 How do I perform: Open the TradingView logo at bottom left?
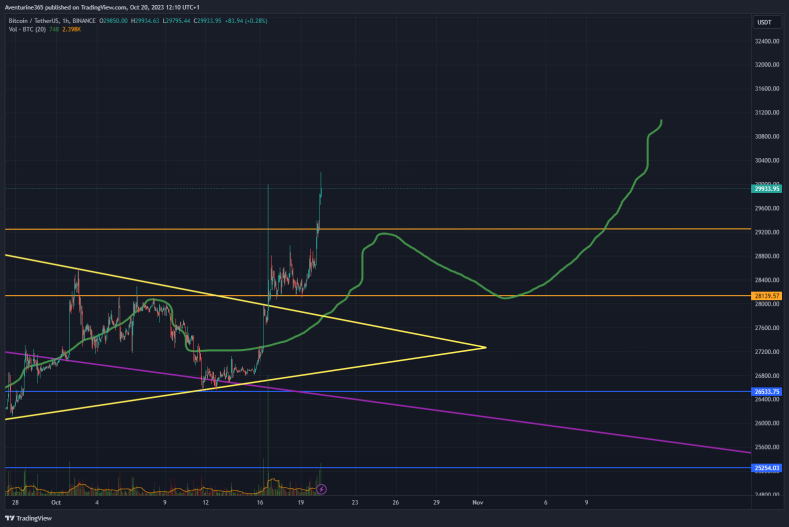tap(28, 518)
